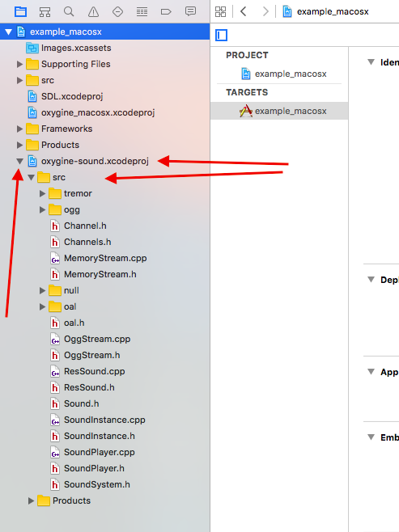The width and height of the screenshot is (399, 532).
Task: Select the oal folder row
Action: pyautogui.click(x=104, y=307)
